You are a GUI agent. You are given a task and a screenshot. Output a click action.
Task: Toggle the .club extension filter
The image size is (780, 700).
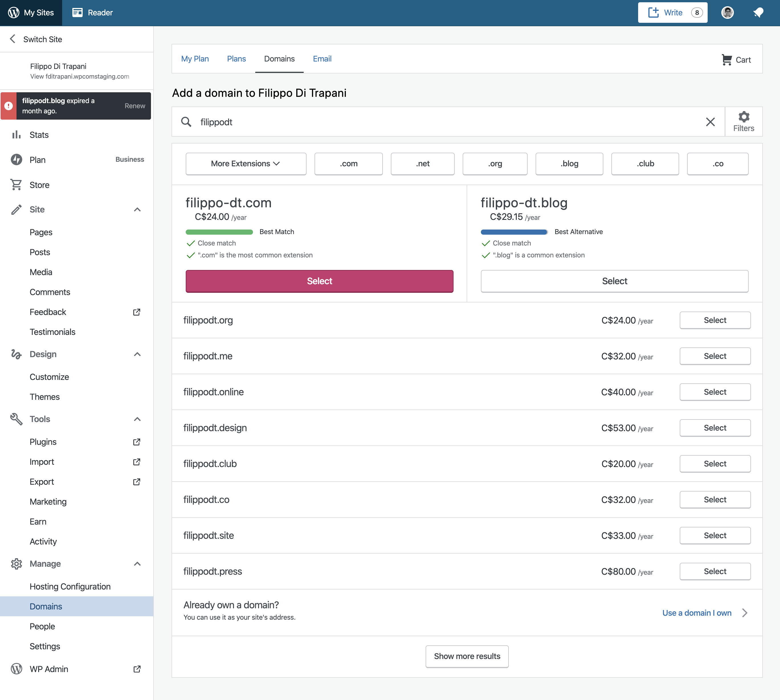tap(645, 164)
